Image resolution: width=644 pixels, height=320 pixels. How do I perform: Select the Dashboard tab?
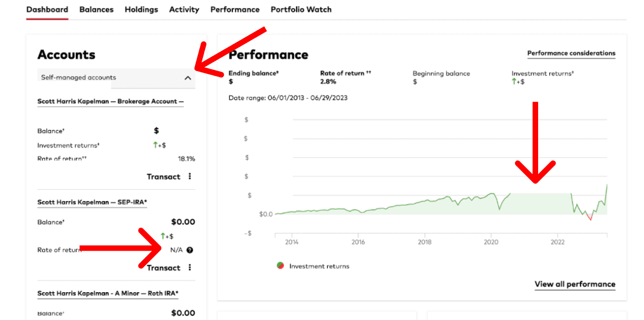coord(47,9)
